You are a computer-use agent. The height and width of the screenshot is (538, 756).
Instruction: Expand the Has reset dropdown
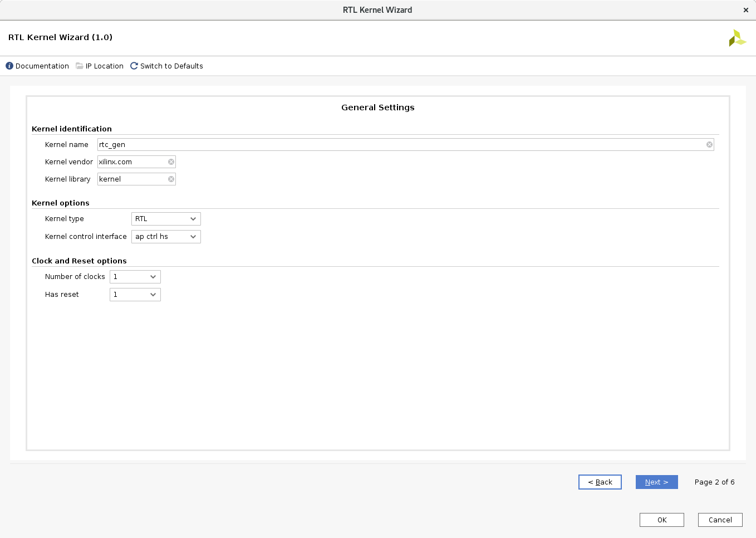pos(135,295)
